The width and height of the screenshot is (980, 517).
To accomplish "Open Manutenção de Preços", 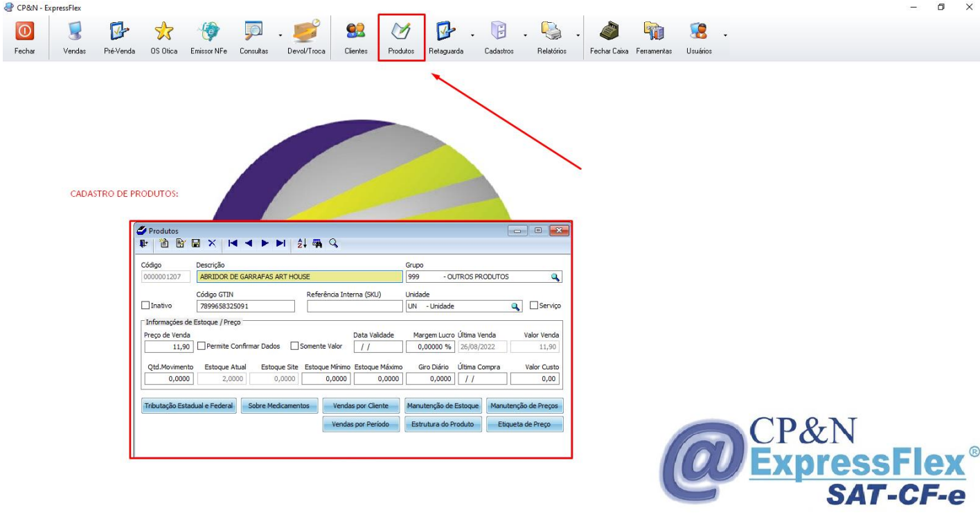I will pyautogui.click(x=524, y=405).
